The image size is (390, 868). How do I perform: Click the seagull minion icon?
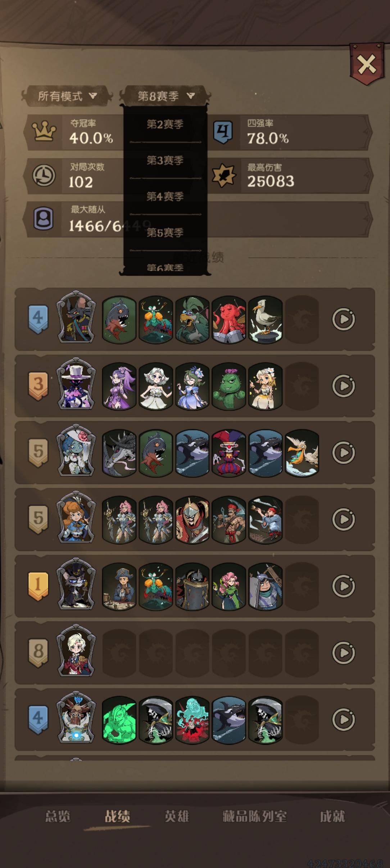pyautogui.click(x=266, y=319)
